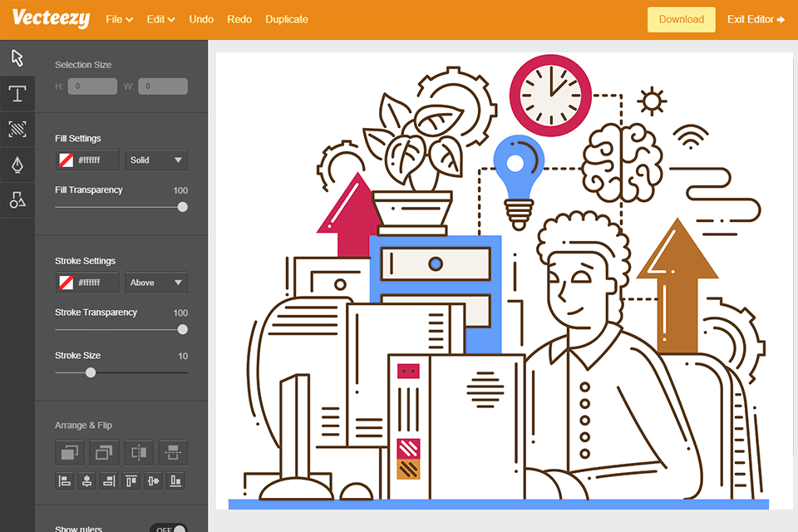Send the object backward using Arrange & Flip
The height and width of the screenshot is (532, 798).
pyautogui.click(x=104, y=452)
